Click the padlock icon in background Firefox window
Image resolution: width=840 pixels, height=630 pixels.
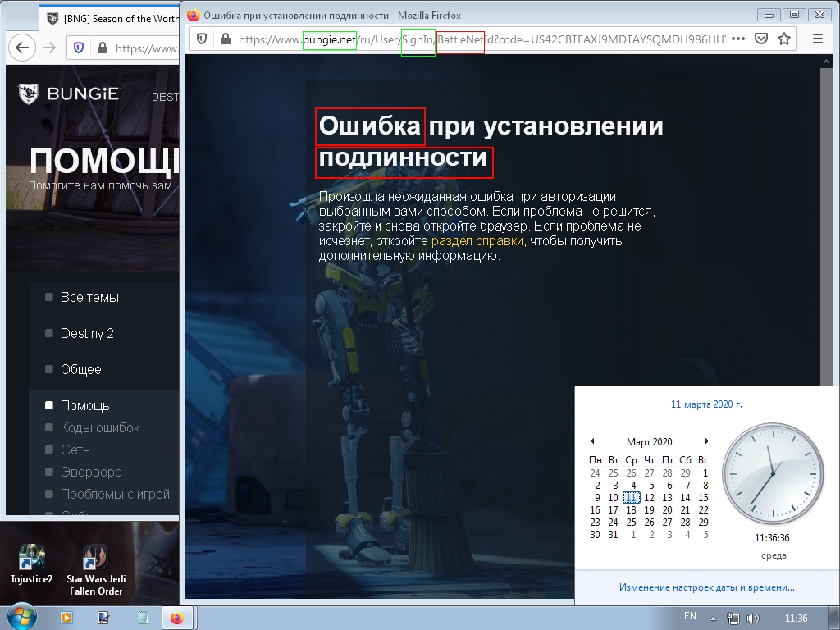point(103,48)
